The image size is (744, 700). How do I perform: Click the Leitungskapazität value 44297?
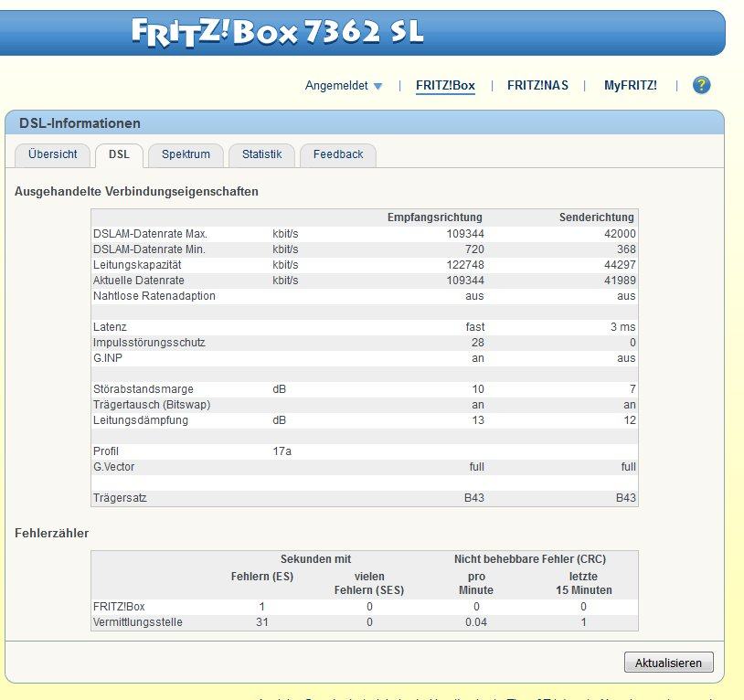pos(620,265)
